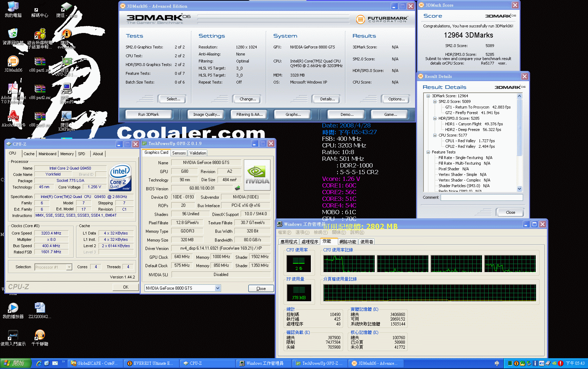Switch to the SPD tab in CPU-Z
The width and height of the screenshot is (588, 369).
(82, 154)
